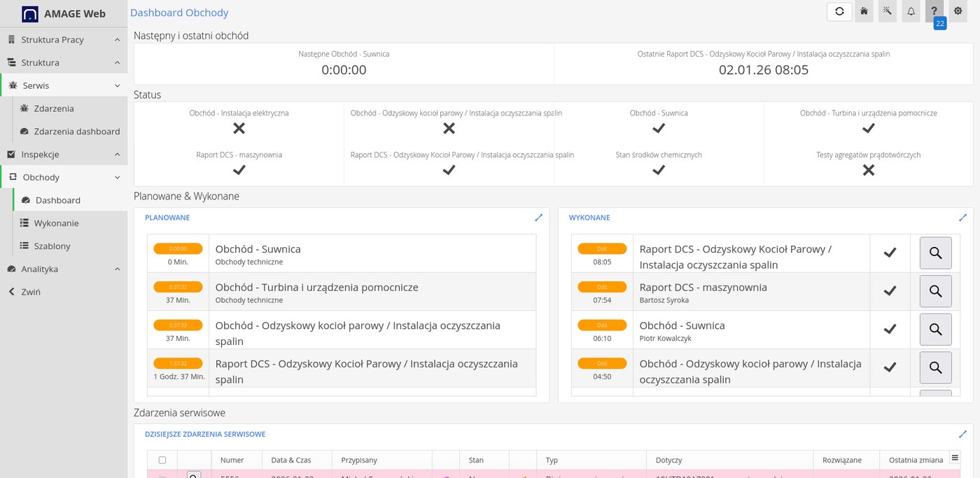Image resolution: width=980 pixels, height=478 pixels.
Task: Expand the Planowane panel to fullscreen
Action: tap(538, 218)
